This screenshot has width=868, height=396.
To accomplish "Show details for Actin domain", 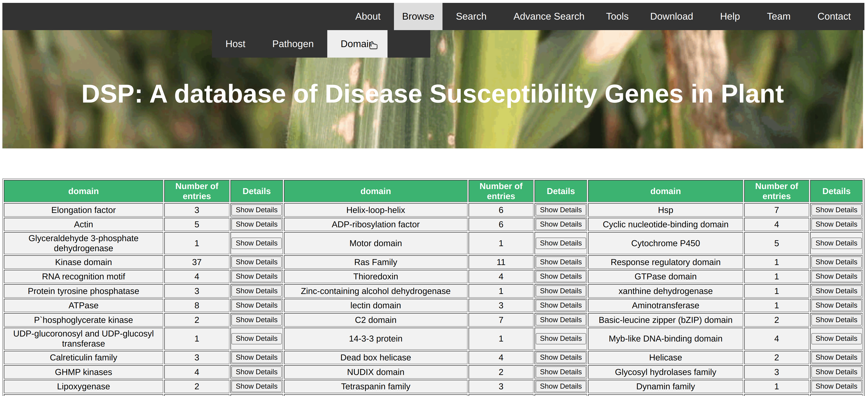I will [x=257, y=224].
